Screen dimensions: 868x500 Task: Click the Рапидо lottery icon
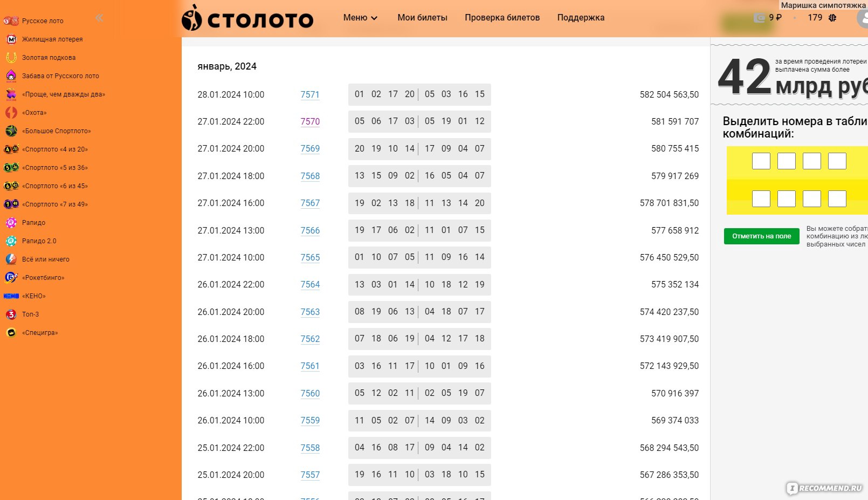11,223
